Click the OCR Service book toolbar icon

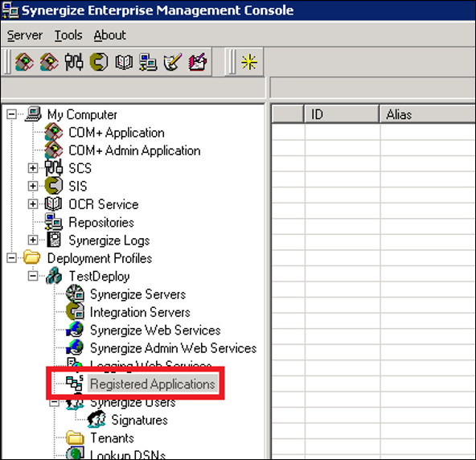124,62
